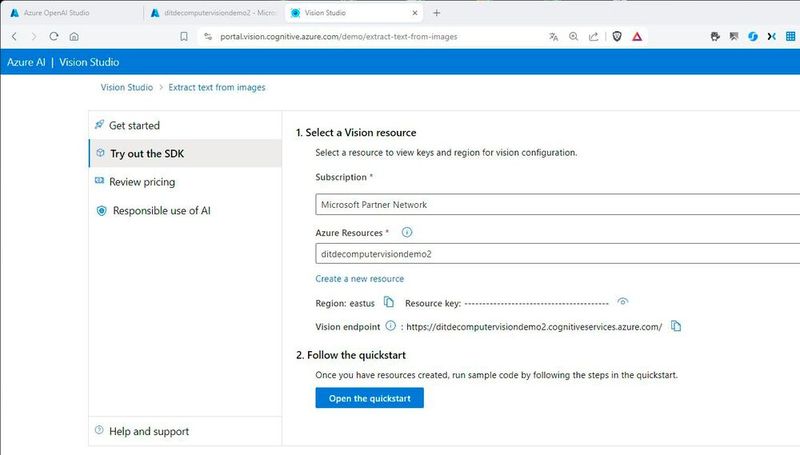The image size is (800, 455).
Task: Open Review pricing section
Action: pyautogui.click(x=185, y=182)
